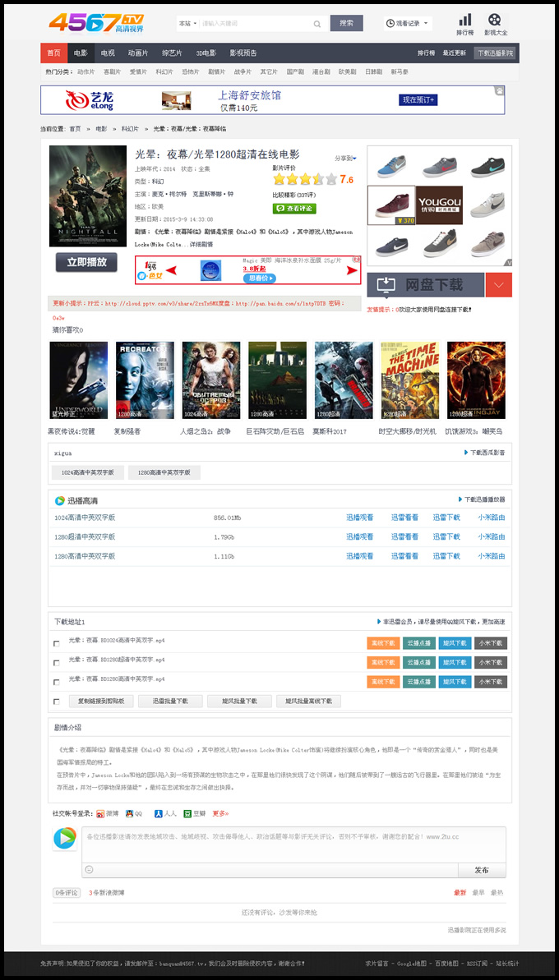Open RSS订阅 in the footer
559x980 pixels.
(477, 963)
